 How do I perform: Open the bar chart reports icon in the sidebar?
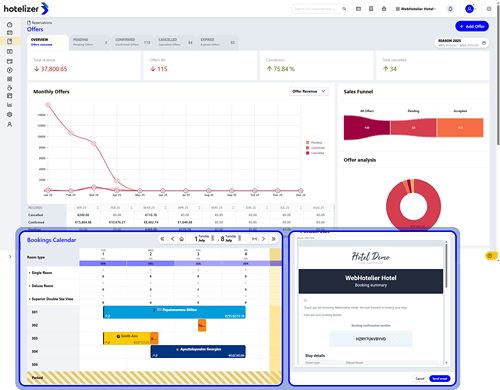(x=10, y=105)
